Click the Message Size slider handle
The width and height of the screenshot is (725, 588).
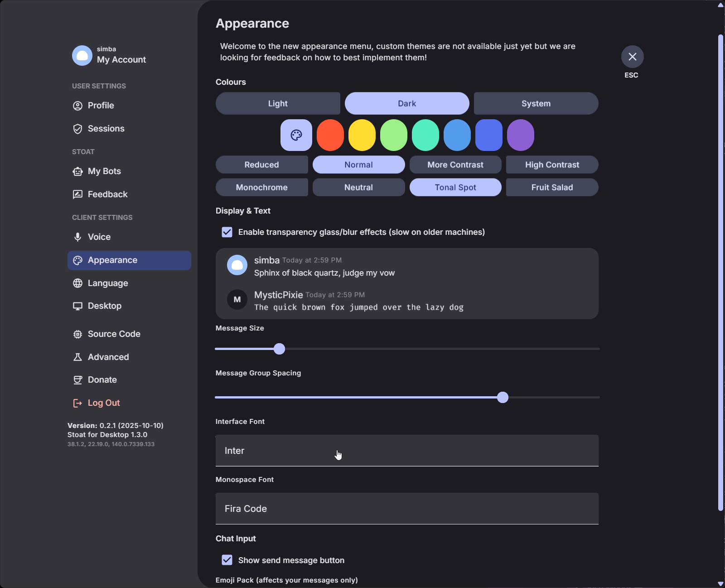(x=280, y=349)
